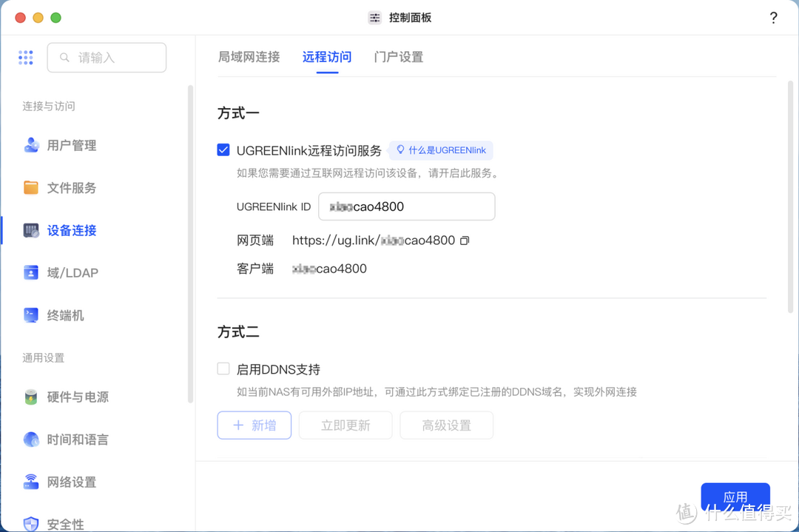The width and height of the screenshot is (799, 532).
Task: Click the main content vertical scrollbar
Action: click(790, 196)
